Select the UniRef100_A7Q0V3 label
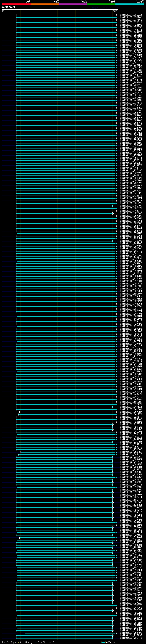 click(131, 241)
